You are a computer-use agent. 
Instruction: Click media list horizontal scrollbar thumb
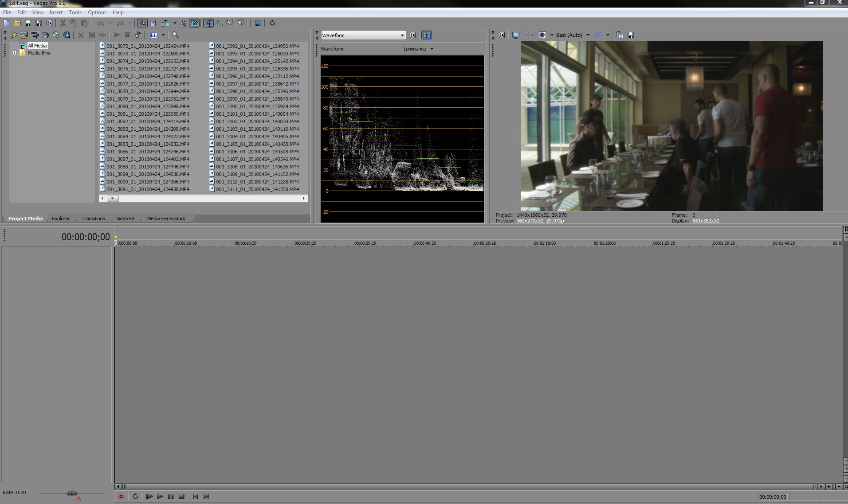pyautogui.click(x=113, y=199)
